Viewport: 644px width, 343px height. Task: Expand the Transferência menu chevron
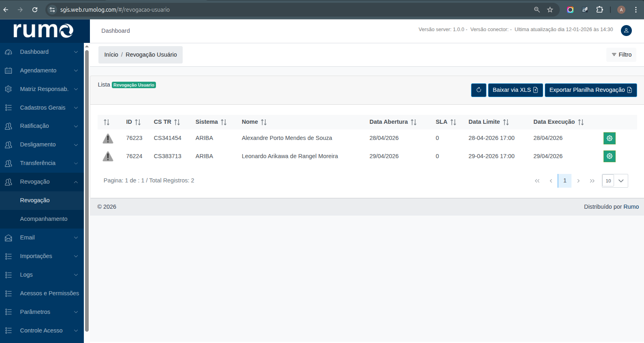pos(76,163)
